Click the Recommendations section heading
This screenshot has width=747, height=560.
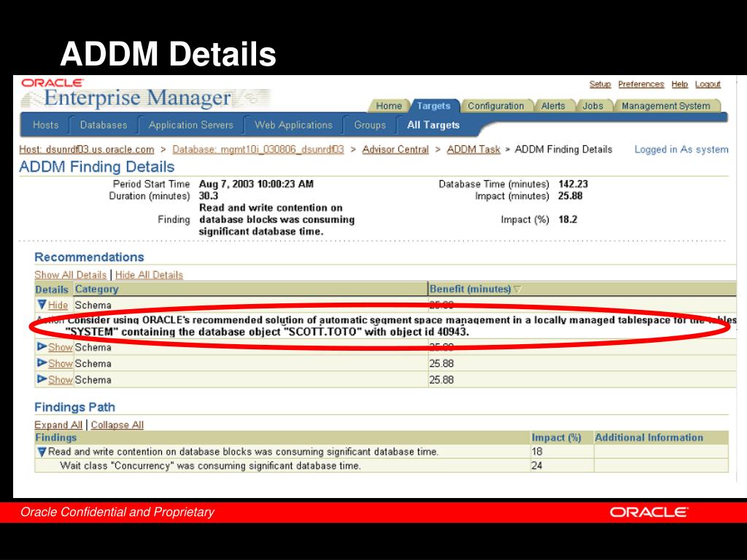pos(89,257)
